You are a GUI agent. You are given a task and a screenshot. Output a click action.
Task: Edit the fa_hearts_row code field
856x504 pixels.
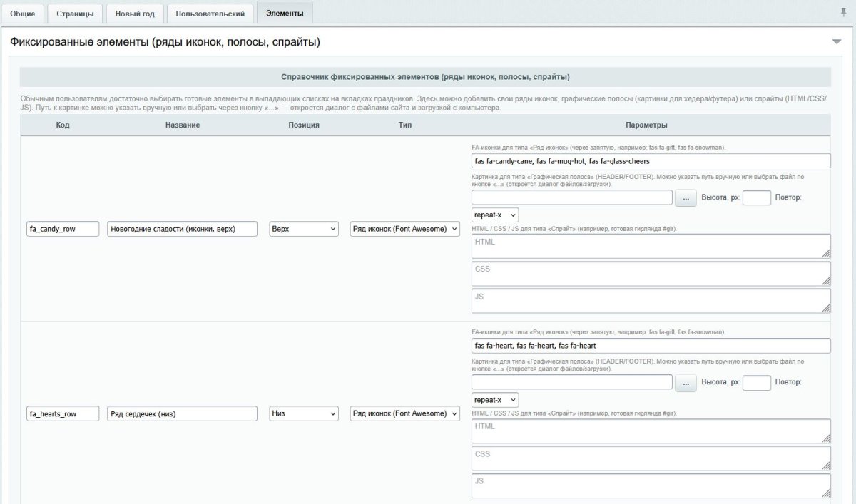click(63, 413)
